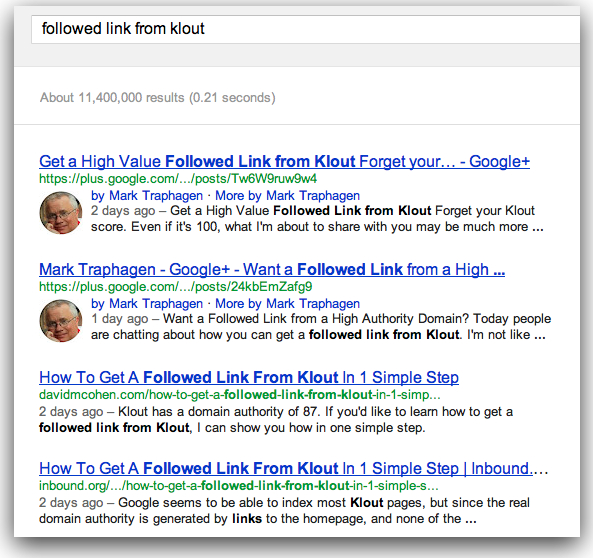593x558 pixels.
Task: Click the "About 11,400,000 results" stats text
Action: (x=158, y=98)
